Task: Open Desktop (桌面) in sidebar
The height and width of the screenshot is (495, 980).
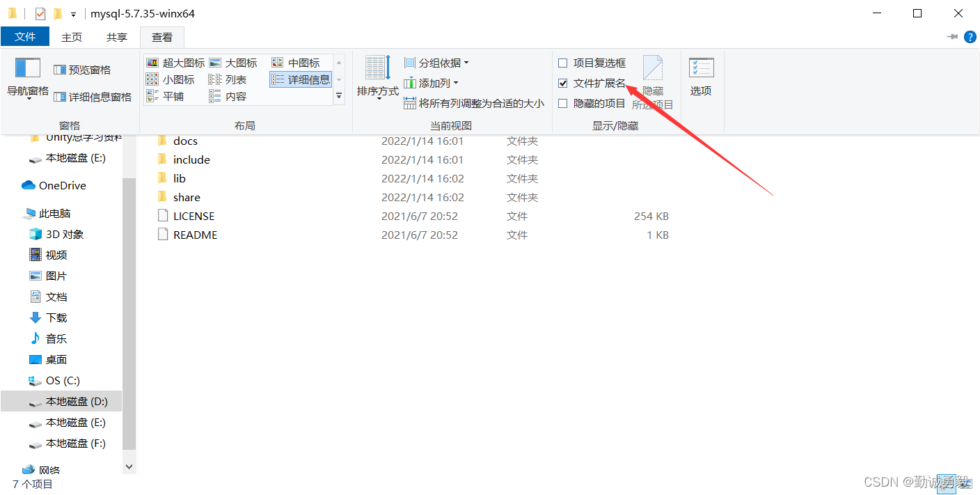Action: coord(48,359)
